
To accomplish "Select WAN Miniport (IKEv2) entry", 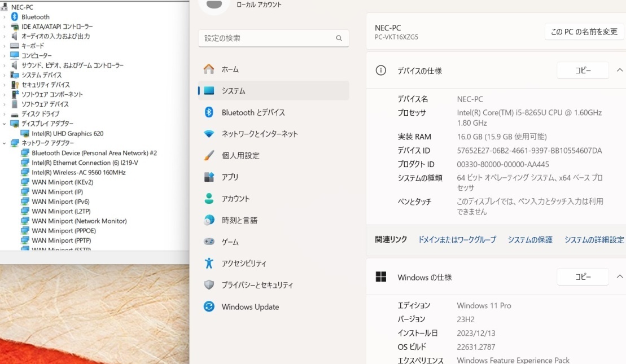I will point(62,182).
